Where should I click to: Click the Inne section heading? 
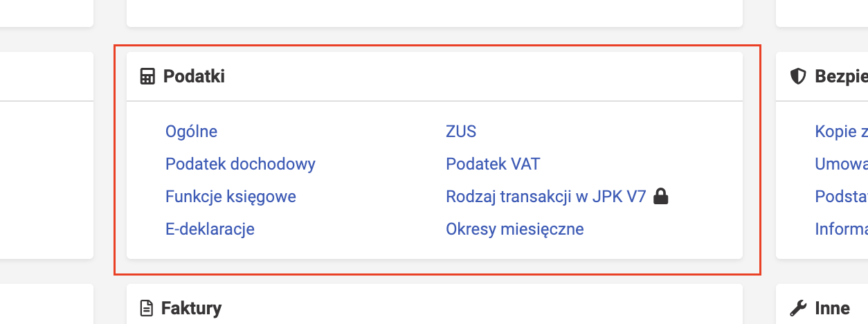(x=832, y=307)
